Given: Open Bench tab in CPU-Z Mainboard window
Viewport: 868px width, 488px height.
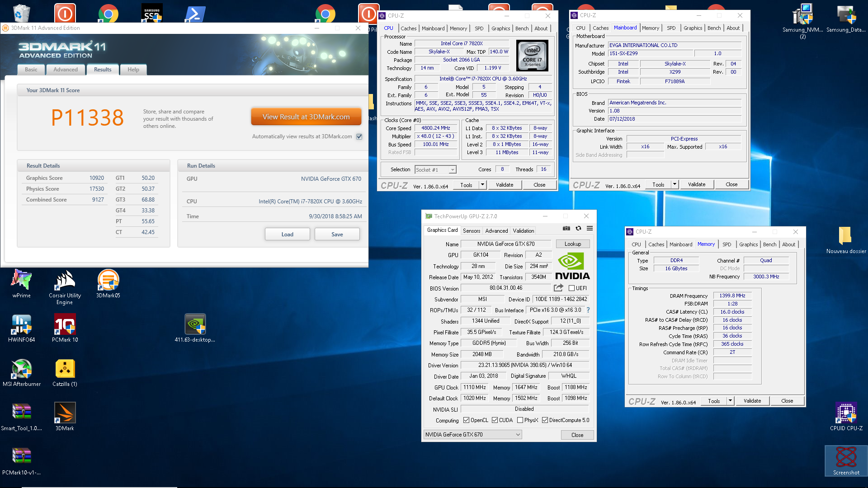Looking at the screenshot, I should pyautogui.click(x=714, y=28).
